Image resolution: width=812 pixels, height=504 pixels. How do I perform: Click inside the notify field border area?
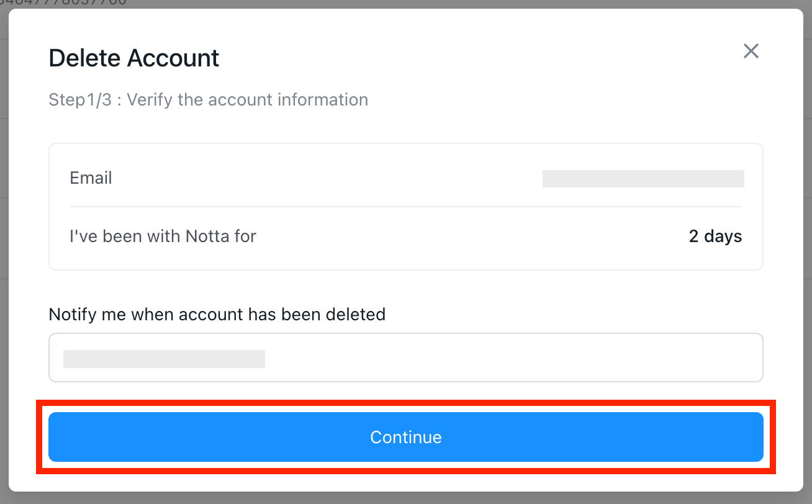pyautogui.click(x=405, y=358)
